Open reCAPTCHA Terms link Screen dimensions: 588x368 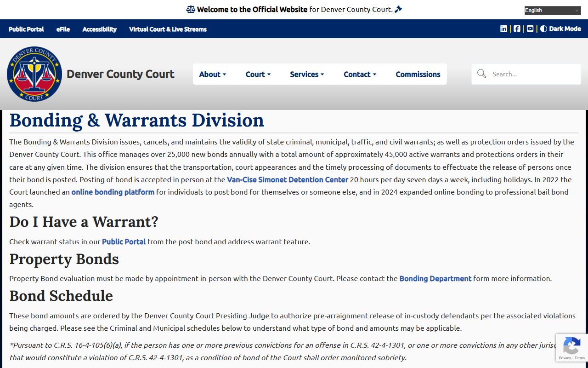[x=580, y=358]
